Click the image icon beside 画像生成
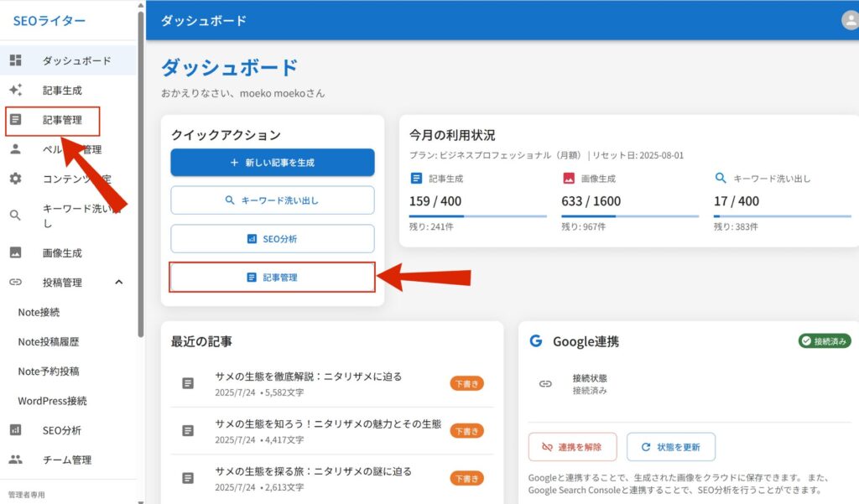The height and width of the screenshot is (504, 859). pyautogui.click(x=15, y=252)
